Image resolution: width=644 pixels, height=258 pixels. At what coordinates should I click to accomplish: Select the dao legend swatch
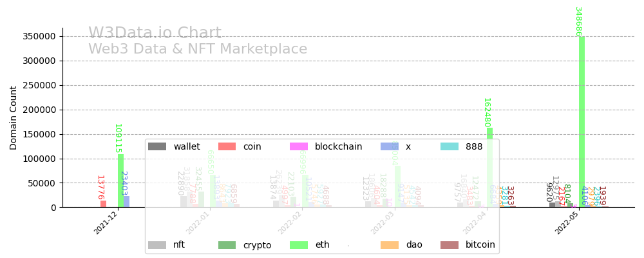(390, 245)
